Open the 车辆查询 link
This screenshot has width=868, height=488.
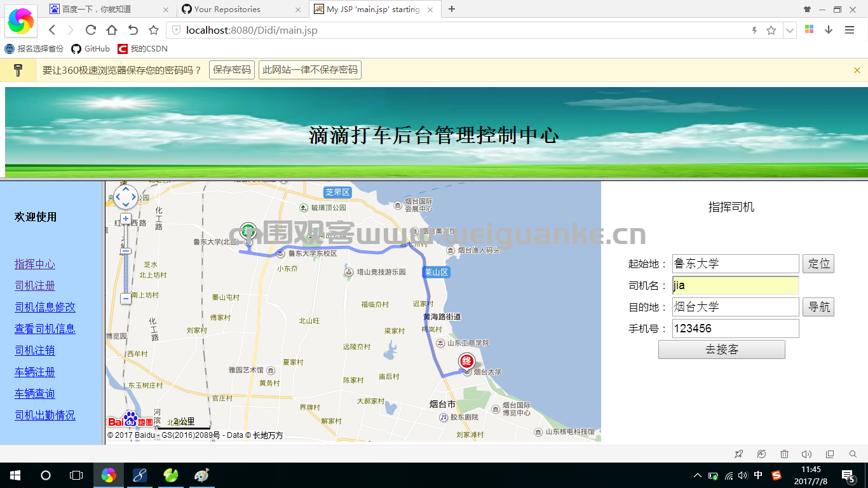click(35, 393)
